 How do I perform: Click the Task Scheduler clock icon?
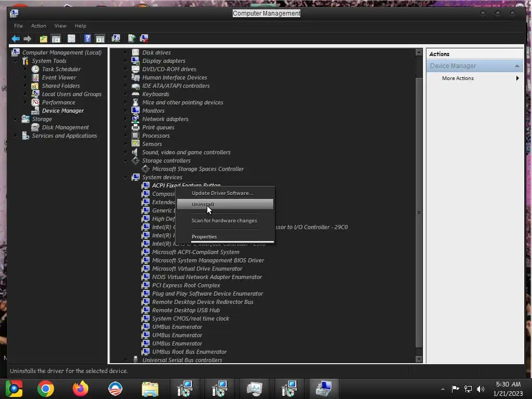pos(35,69)
